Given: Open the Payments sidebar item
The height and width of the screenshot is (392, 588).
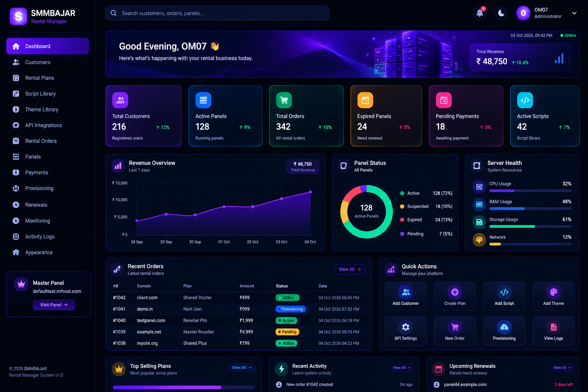Looking at the screenshot, I should pyautogui.click(x=47, y=173).
